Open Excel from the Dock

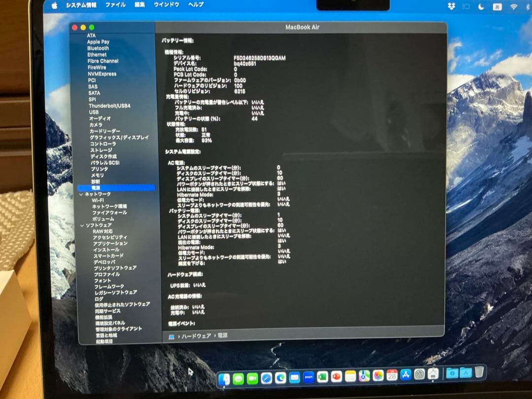point(322,376)
